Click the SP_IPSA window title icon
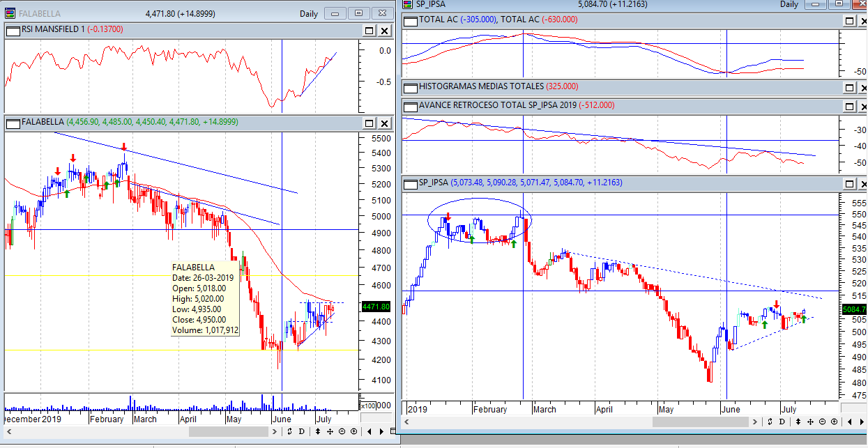868x448 pixels. 407,4
